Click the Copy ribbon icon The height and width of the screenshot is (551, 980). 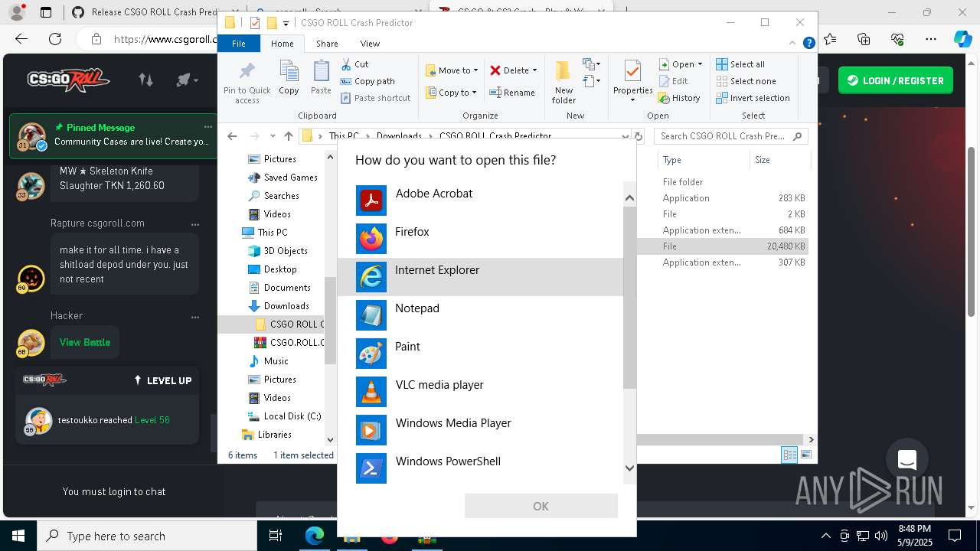point(289,78)
